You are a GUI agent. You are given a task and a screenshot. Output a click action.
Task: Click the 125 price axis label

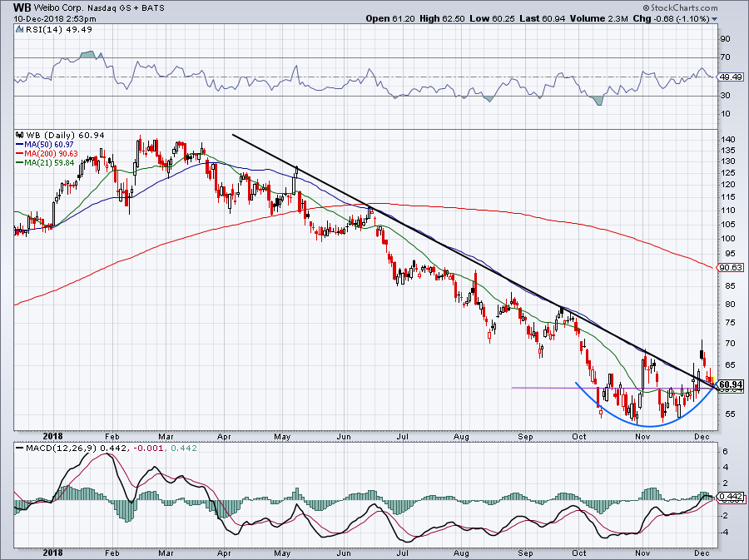[728, 173]
